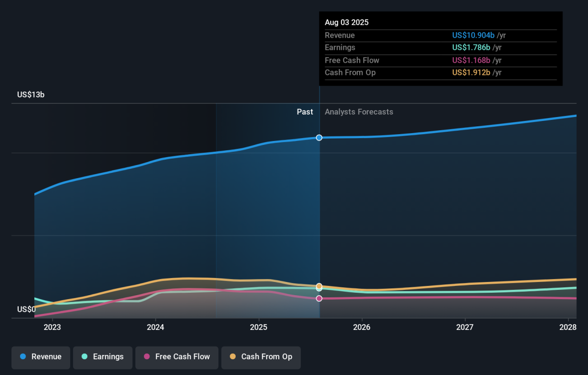Click the 2024 x-axis label

(x=155, y=327)
